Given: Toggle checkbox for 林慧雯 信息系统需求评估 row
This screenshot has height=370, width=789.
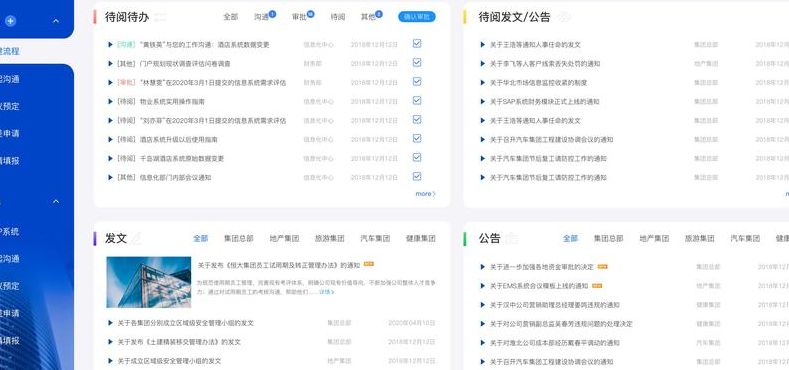Looking at the screenshot, I should point(417,82).
